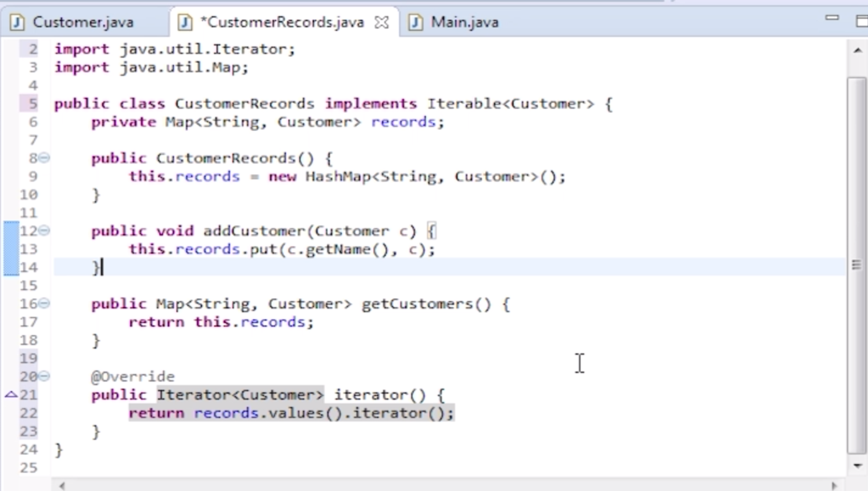This screenshot has height=491, width=868.
Task: Click line number 5 in gutter
Action: coord(32,104)
